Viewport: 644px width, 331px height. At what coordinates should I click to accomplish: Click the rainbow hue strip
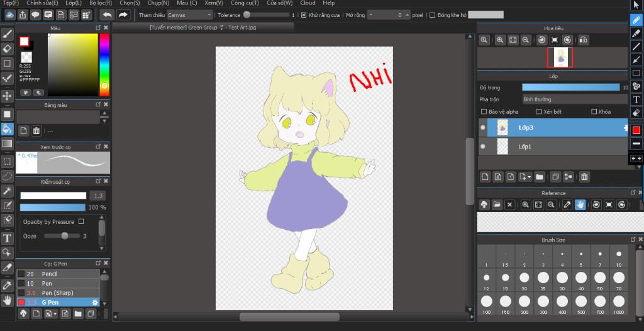[104, 65]
